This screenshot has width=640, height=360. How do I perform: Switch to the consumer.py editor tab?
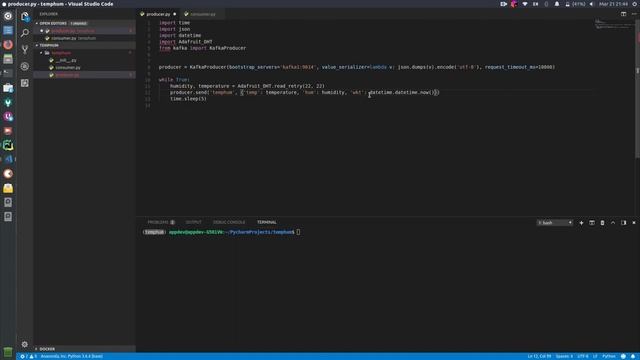pyautogui.click(x=202, y=14)
